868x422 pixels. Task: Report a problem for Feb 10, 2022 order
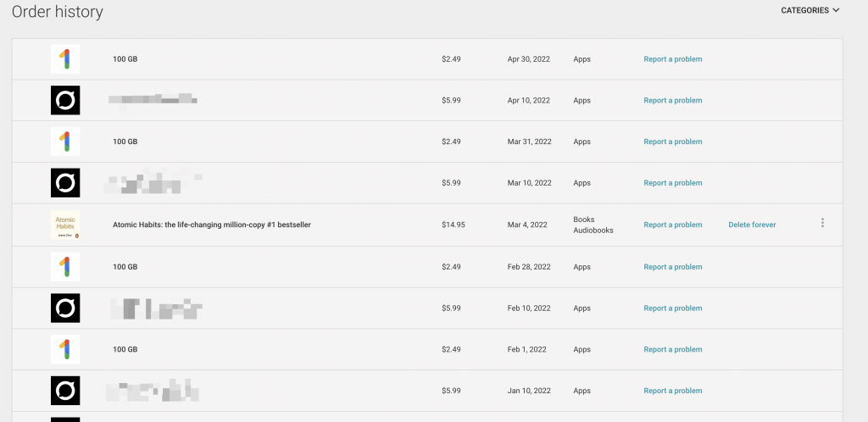click(x=672, y=308)
